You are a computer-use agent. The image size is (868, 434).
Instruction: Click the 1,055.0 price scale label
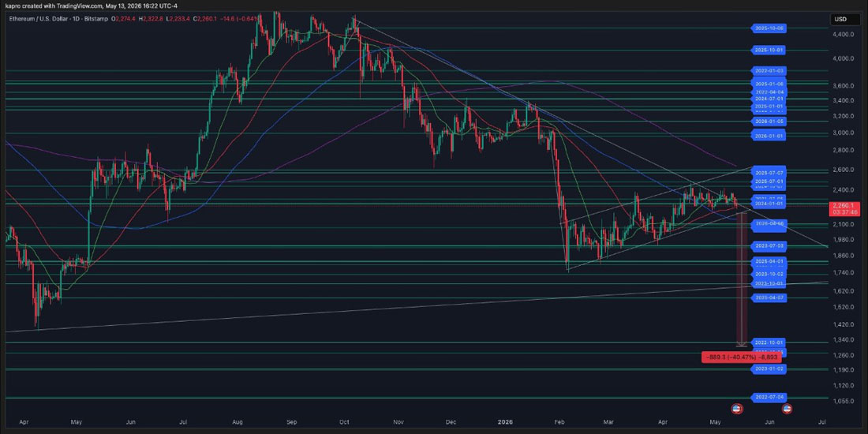[843, 401]
